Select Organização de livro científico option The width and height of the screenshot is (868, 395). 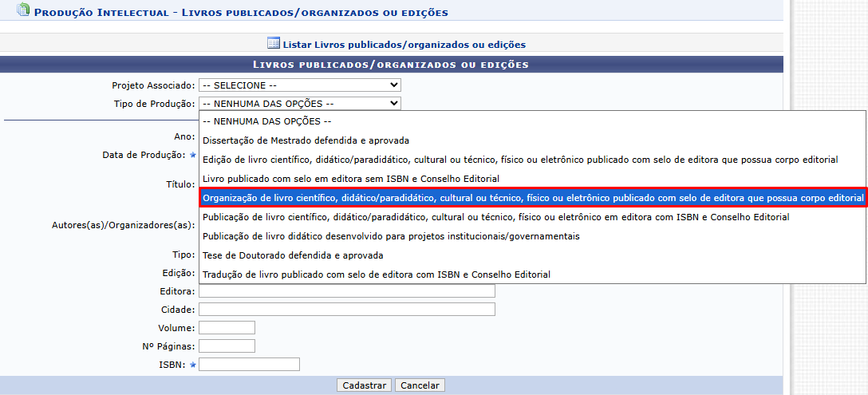[533, 198]
